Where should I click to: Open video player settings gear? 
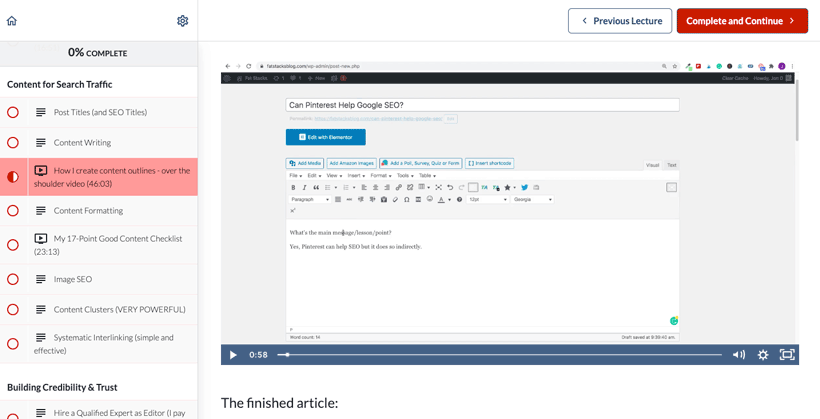coord(763,355)
